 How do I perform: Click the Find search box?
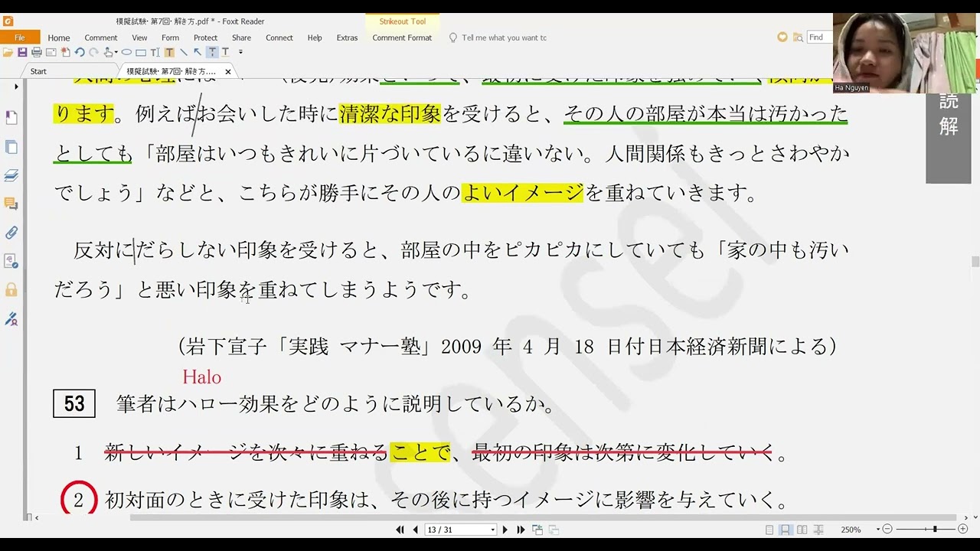819,37
